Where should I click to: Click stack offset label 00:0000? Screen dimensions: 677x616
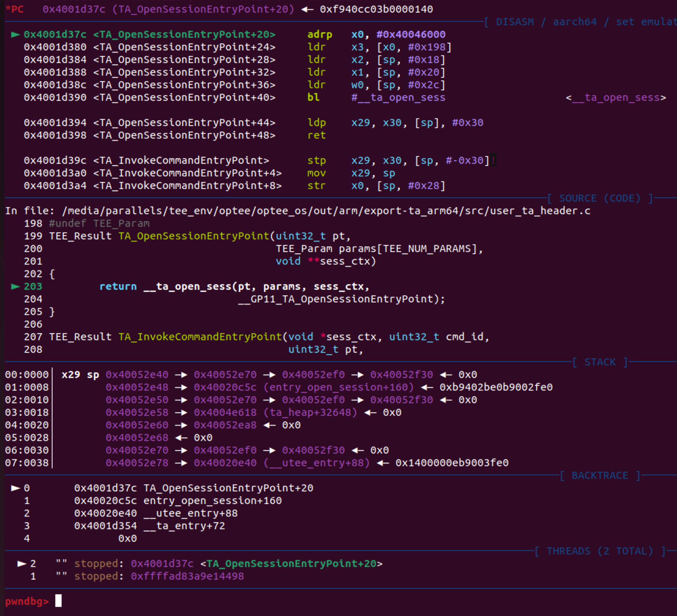(x=27, y=374)
